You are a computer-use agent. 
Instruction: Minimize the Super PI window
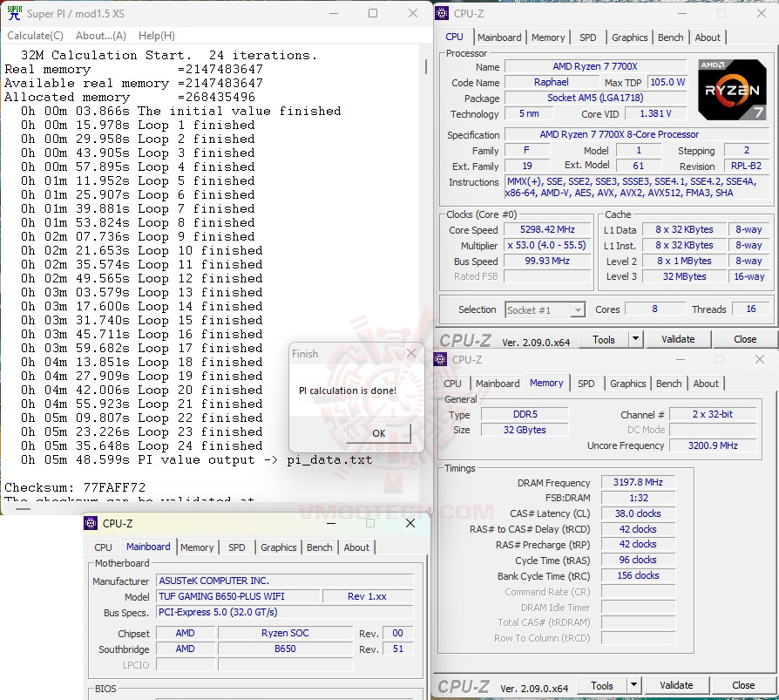(334, 13)
